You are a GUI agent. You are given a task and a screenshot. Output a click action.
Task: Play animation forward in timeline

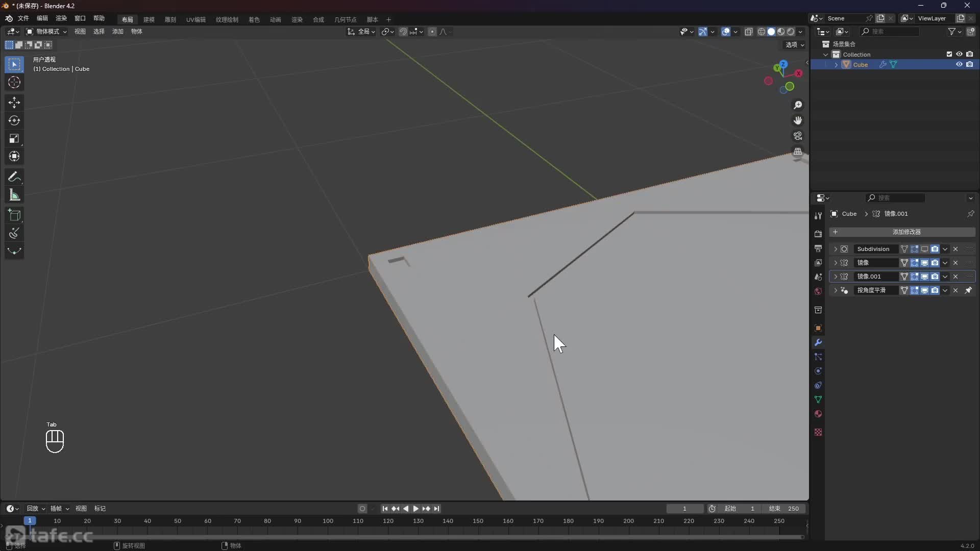[x=415, y=509]
